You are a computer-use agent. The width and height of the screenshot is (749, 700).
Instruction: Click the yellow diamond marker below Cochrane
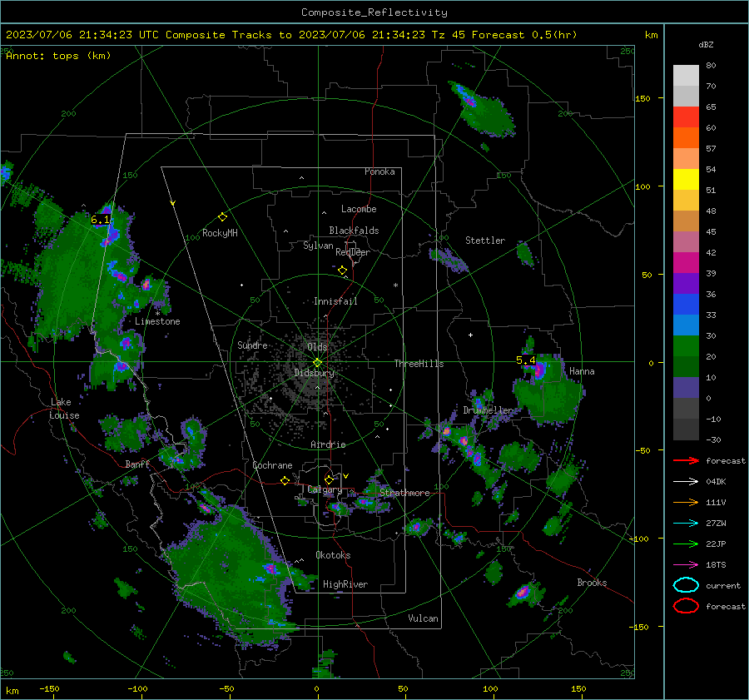coord(285,480)
